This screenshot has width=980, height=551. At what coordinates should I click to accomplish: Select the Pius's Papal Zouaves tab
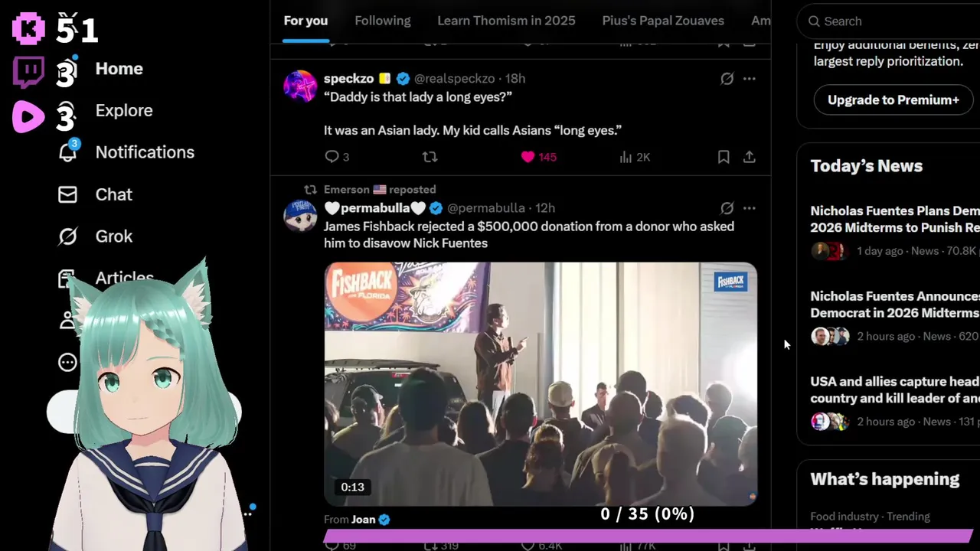tap(663, 21)
